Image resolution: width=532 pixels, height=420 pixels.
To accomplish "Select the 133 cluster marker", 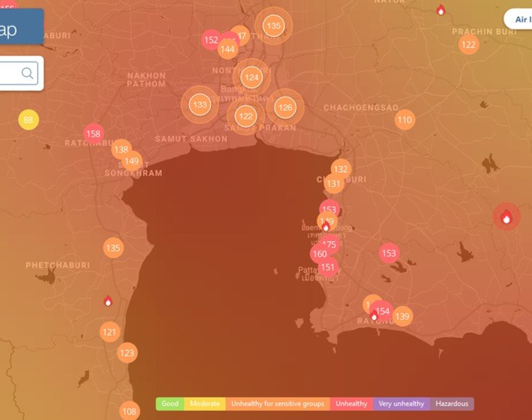I will point(200,104).
